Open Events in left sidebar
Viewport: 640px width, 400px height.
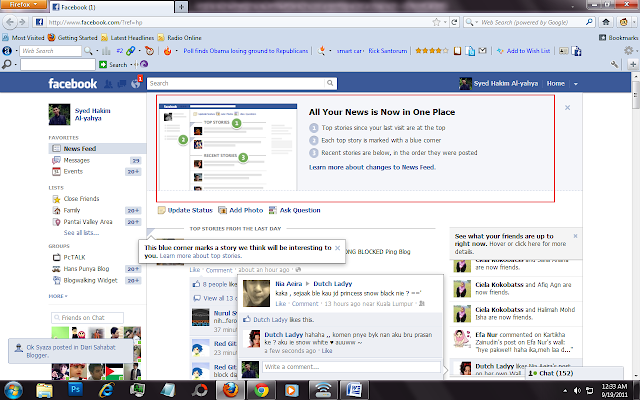[73, 171]
